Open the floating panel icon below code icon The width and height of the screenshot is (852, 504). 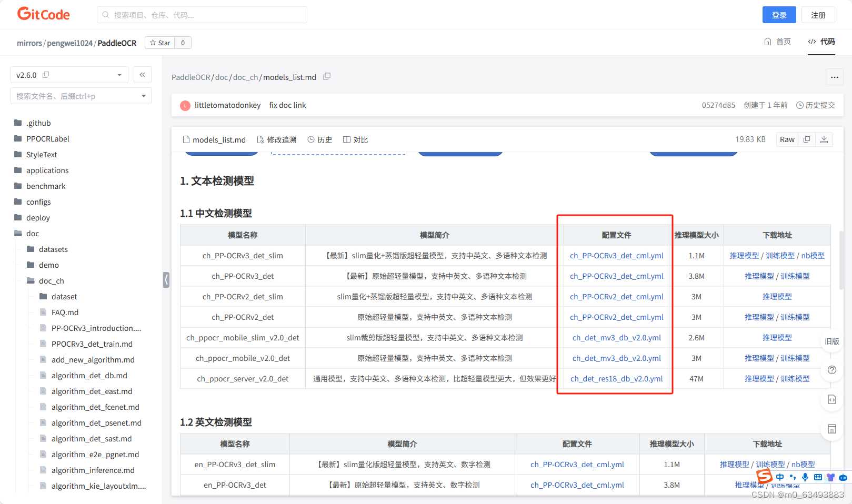[832, 429]
